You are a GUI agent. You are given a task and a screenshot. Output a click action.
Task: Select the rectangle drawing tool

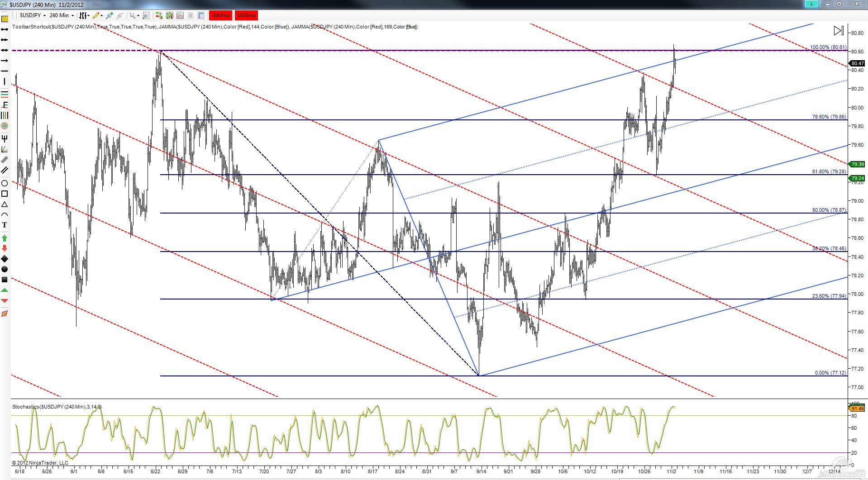coord(5,194)
